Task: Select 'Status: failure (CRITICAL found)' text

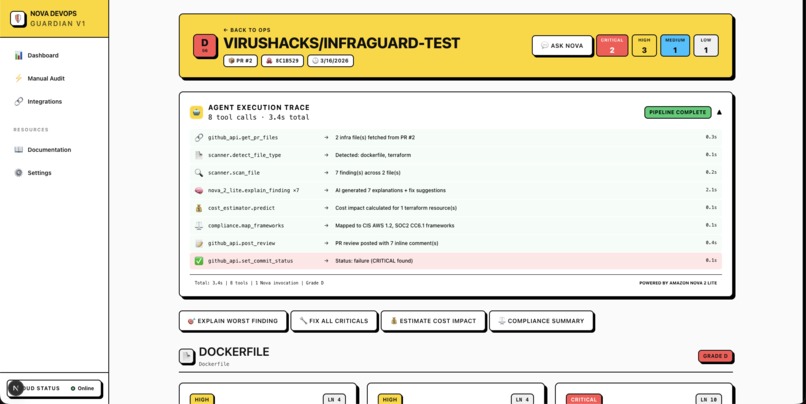Action: pyautogui.click(x=374, y=261)
